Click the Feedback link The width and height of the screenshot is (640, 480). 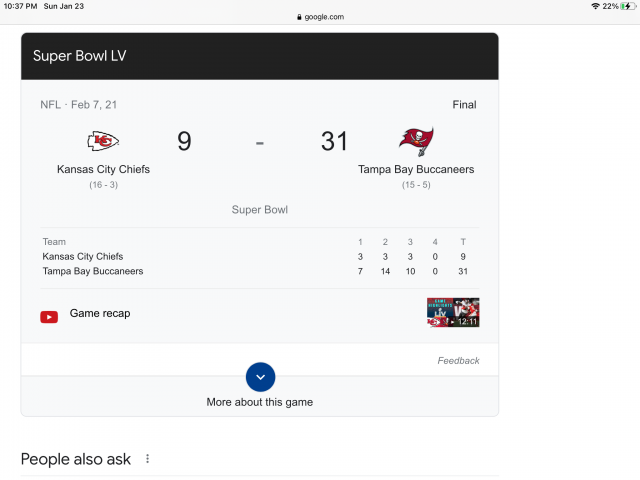[x=458, y=361]
